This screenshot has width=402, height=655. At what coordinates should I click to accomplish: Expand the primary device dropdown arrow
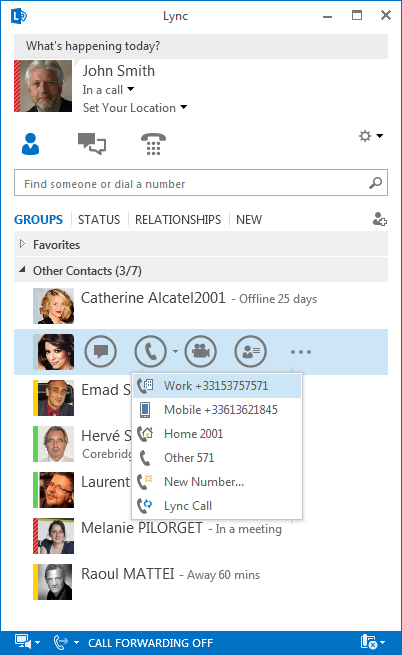[x=38, y=642]
